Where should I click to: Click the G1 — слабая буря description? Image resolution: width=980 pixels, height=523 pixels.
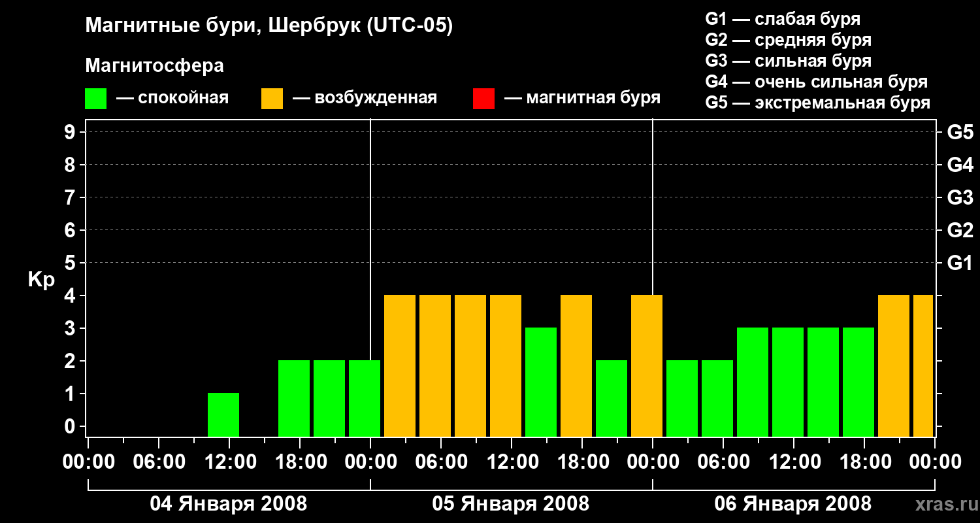coord(783,19)
